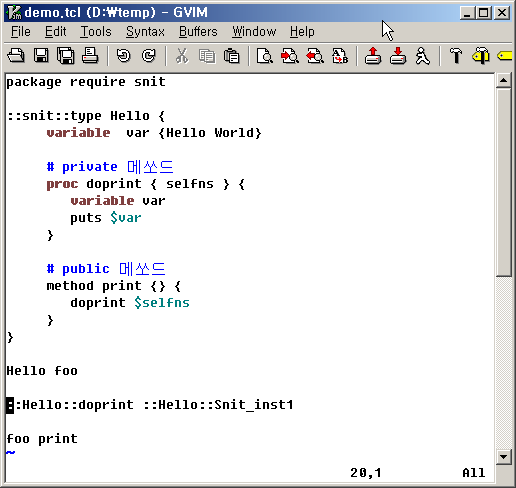Click '::Hello::Snit_inst1' text
This screenshot has height=488, width=516.
click(x=218, y=405)
